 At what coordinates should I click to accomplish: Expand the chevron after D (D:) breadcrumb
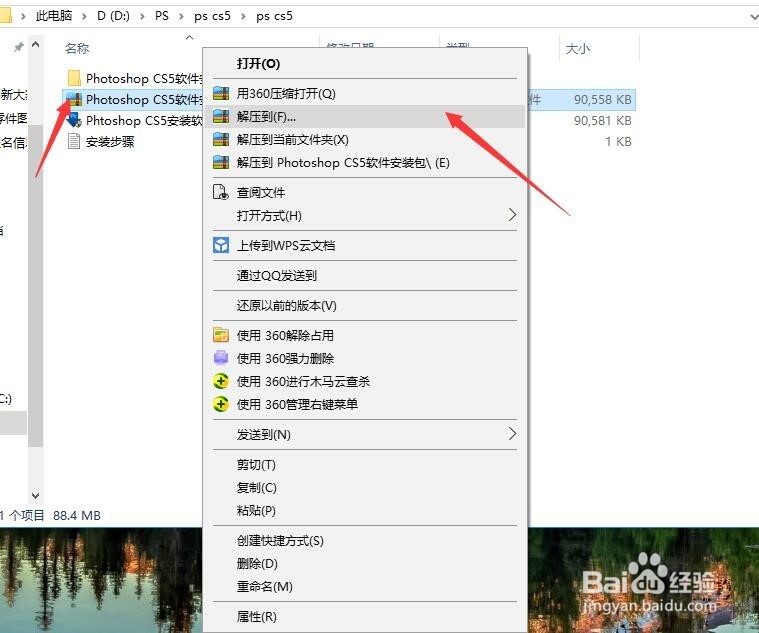pyautogui.click(x=142, y=16)
